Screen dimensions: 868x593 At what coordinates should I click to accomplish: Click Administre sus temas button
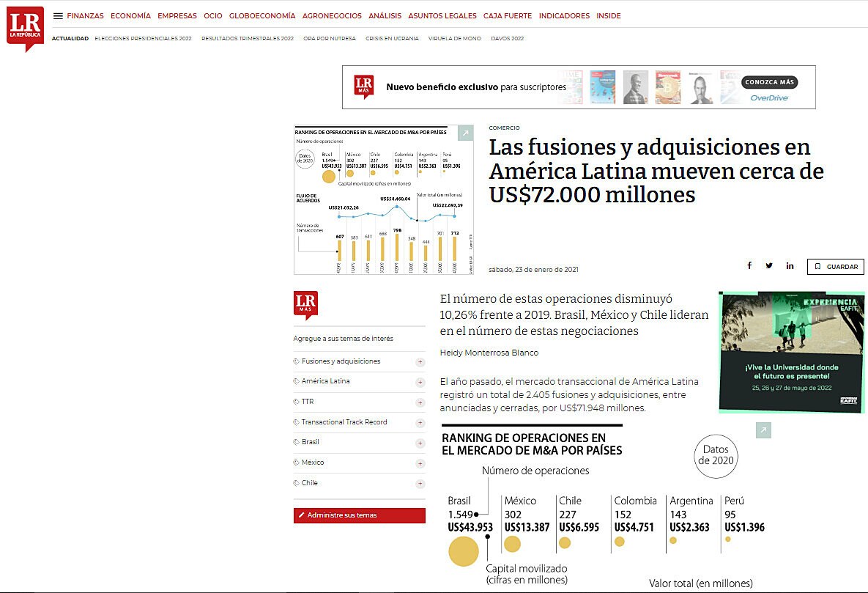coord(359,515)
